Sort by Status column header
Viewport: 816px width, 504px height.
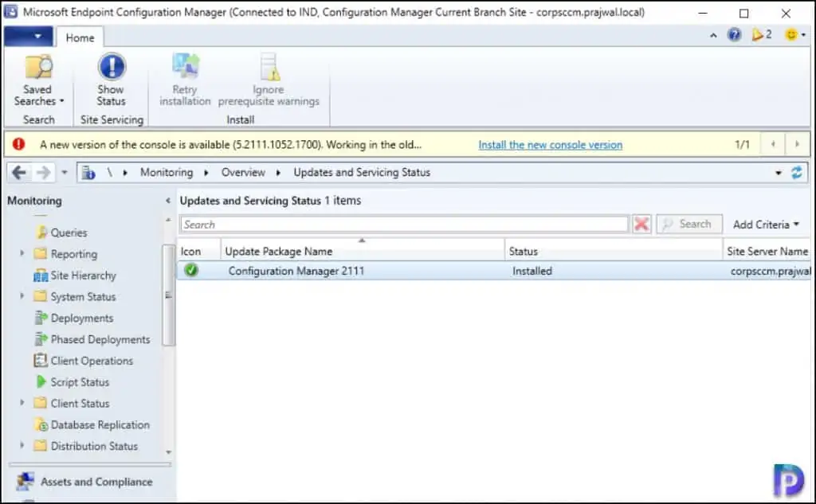pyautogui.click(x=614, y=251)
